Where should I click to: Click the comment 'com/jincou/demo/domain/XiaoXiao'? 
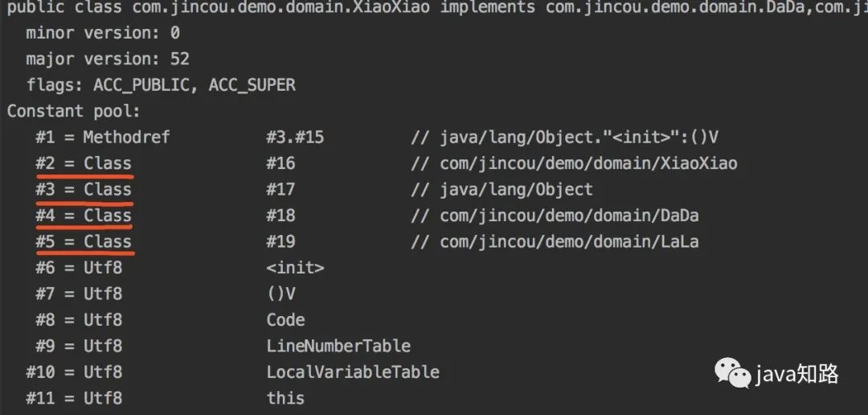pyautogui.click(x=588, y=163)
